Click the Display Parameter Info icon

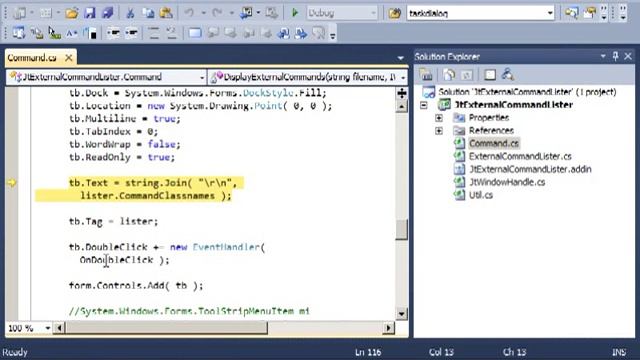click(37, 33)
